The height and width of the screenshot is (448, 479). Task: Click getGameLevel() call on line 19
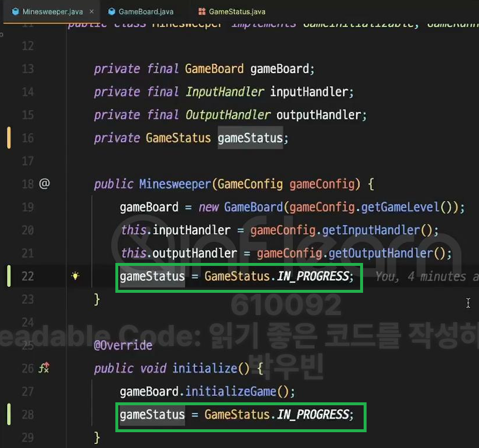click(406, 207)
